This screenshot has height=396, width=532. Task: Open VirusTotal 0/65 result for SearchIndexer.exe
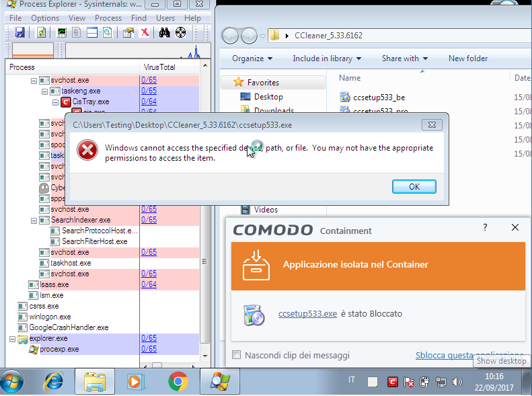tap(149, 220)
